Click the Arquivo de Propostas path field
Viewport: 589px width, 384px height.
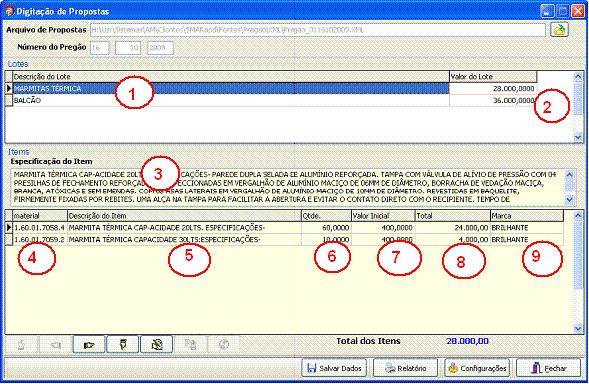coord(318,30)
